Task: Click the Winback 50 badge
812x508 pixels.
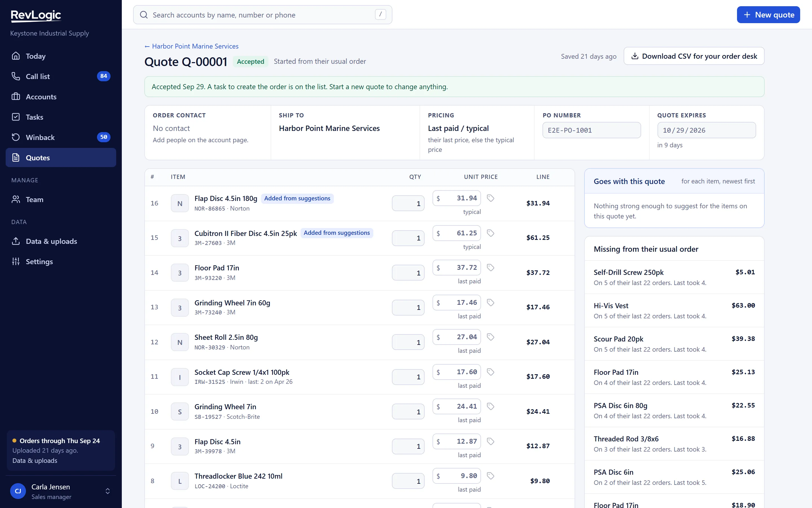Action: [103, 137]
